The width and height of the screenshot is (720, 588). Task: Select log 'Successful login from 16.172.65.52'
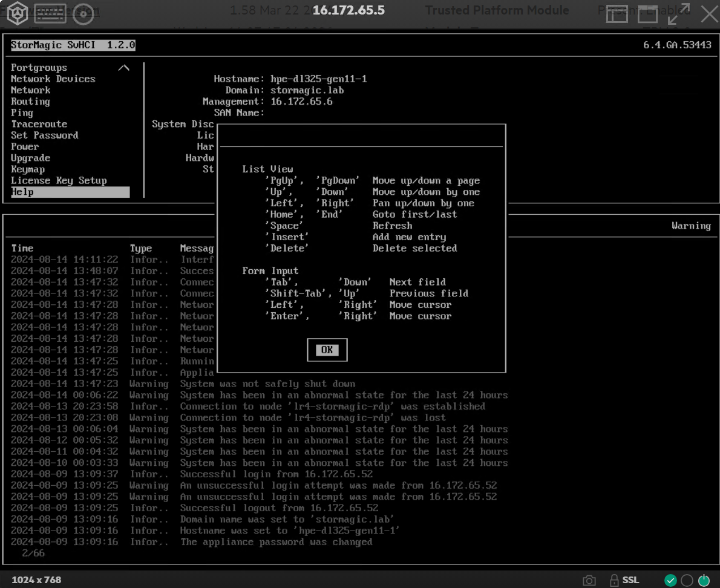[x=260, y=474]
